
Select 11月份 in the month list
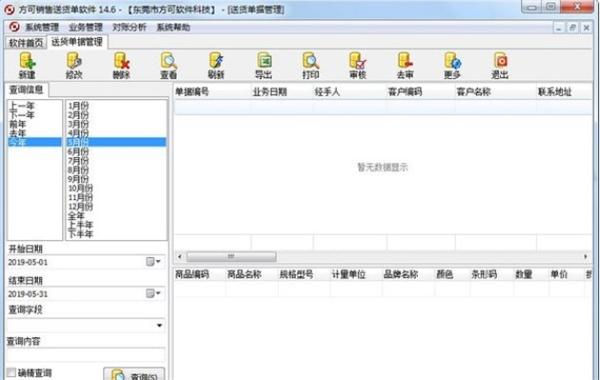[117, 197]
